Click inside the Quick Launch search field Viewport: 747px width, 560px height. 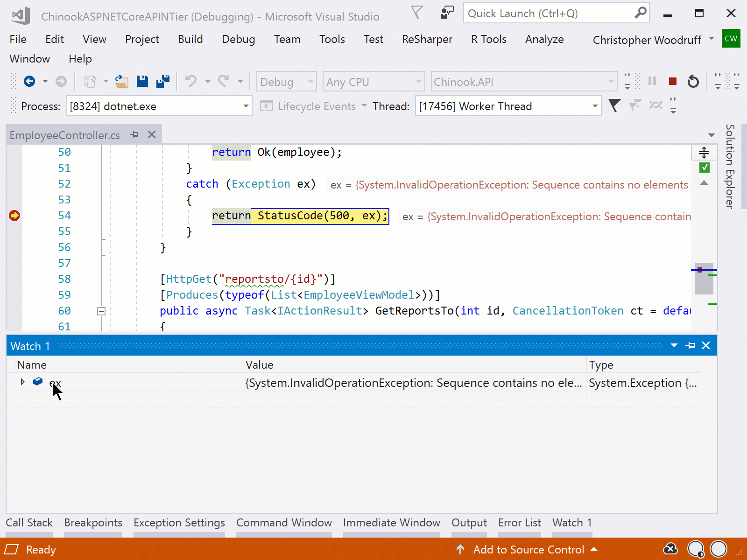537,13
